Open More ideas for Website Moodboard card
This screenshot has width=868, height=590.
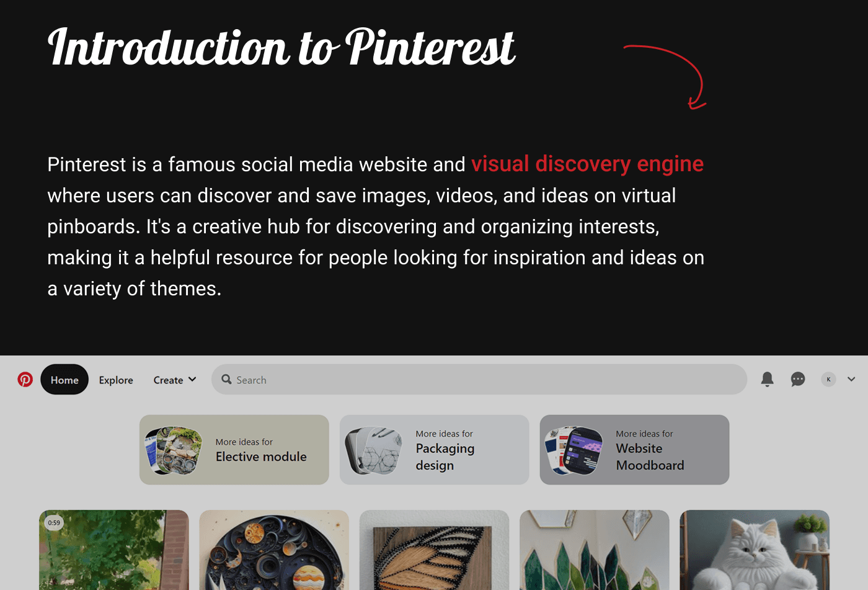(x=635, y=450)
